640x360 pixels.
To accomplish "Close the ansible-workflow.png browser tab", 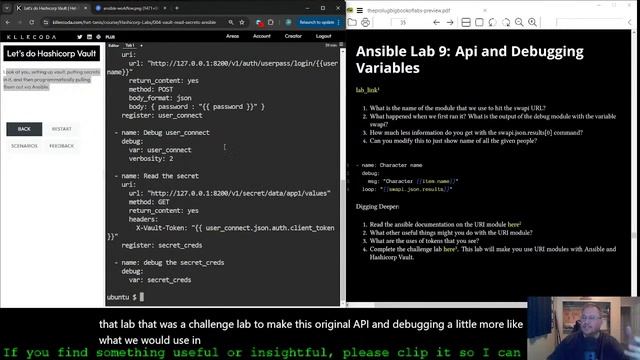I will click(x=165, y=8).
